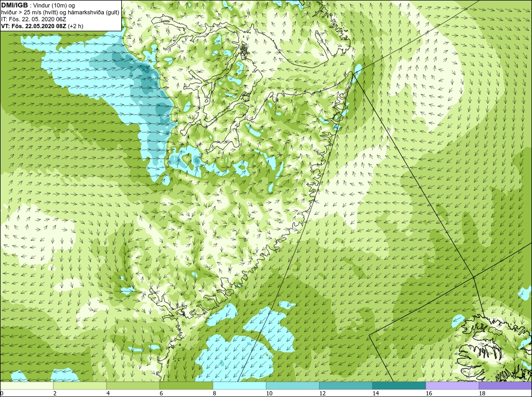
Task: Click the 2–4 m/s light green swatch
Action: tap(80, 386)
